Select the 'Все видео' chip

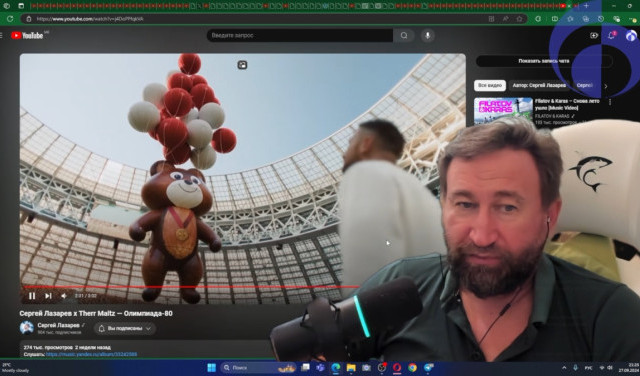point(490,85)
